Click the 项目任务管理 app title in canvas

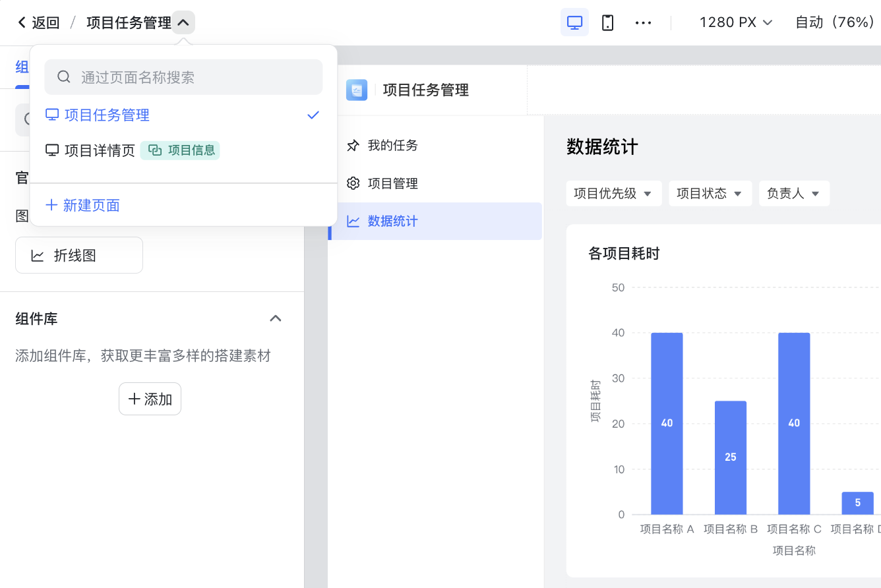[426, 90]
